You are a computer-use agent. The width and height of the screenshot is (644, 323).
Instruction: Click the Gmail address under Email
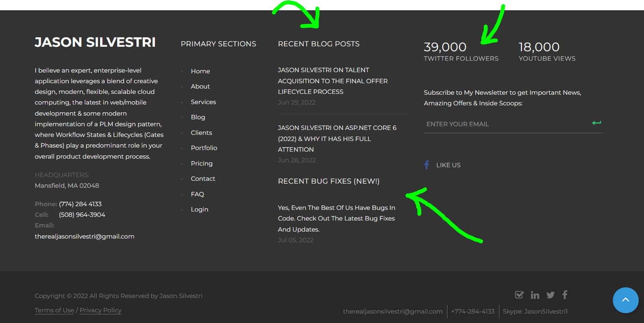pyautogui.click(x=84, y=237)
